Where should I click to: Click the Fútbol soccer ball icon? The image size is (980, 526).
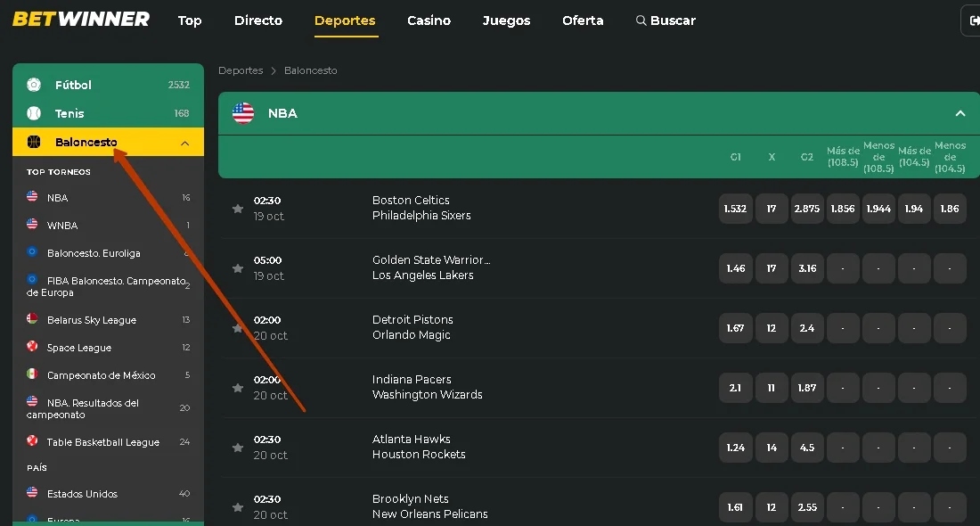(34, 85)
